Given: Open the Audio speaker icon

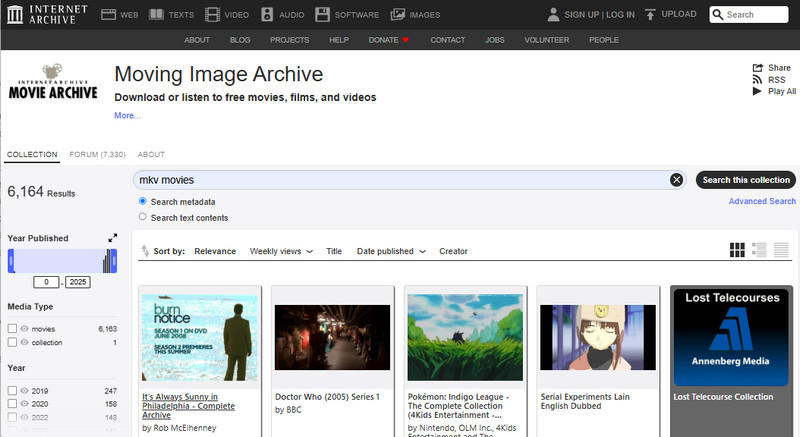Looking at the screenshot, I should coord(267,14).
